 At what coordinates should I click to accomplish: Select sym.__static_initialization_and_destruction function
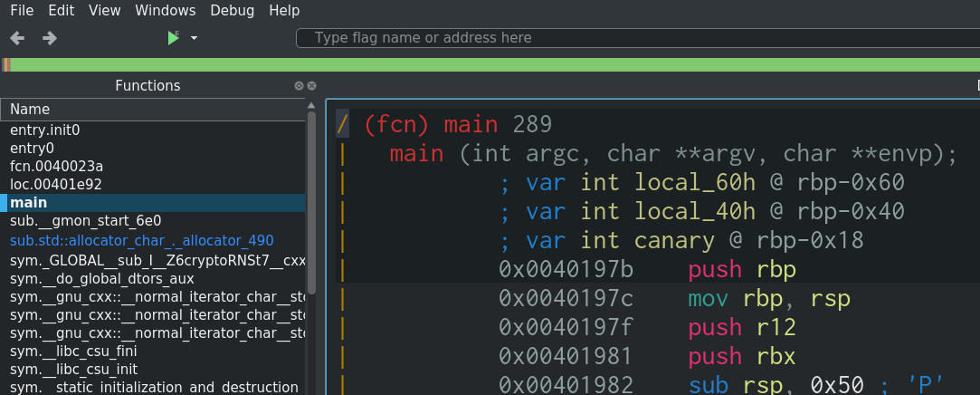click(x=153, y=388)
